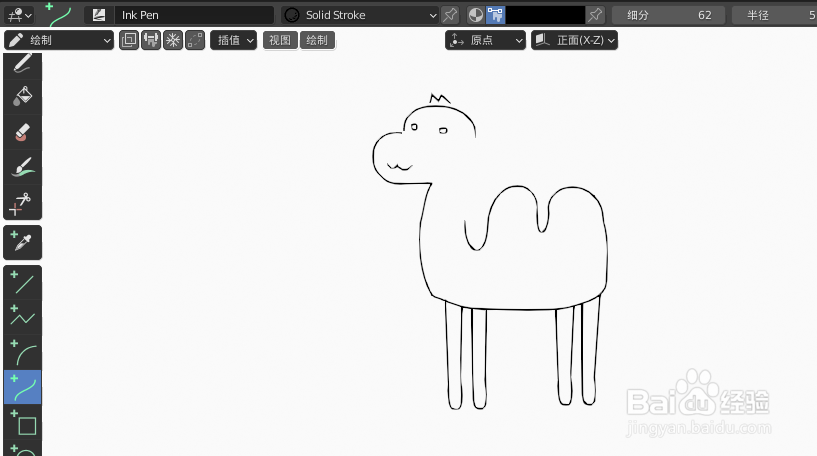This screenshot has height=456, width=817.
Task: Toggle Vertex Color mode button
Action: click(496, 15)
